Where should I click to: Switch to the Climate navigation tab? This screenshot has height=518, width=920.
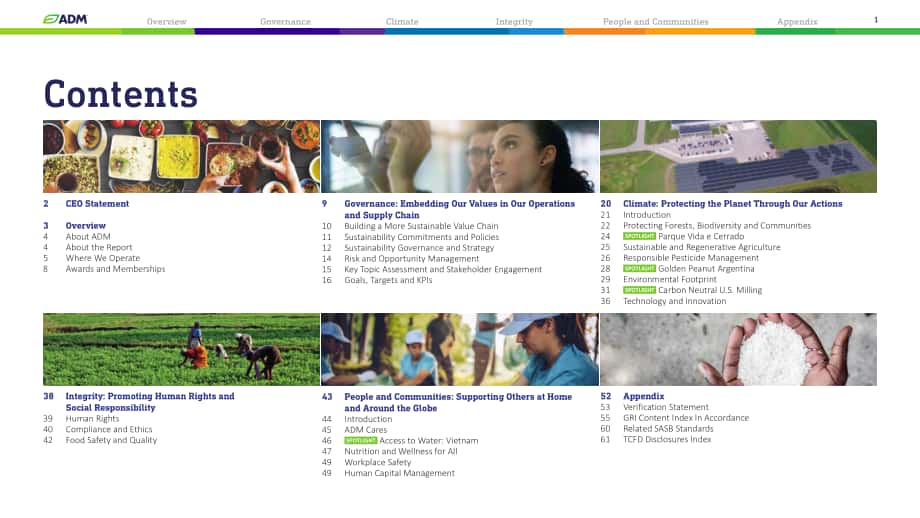(x=402, y=22)
